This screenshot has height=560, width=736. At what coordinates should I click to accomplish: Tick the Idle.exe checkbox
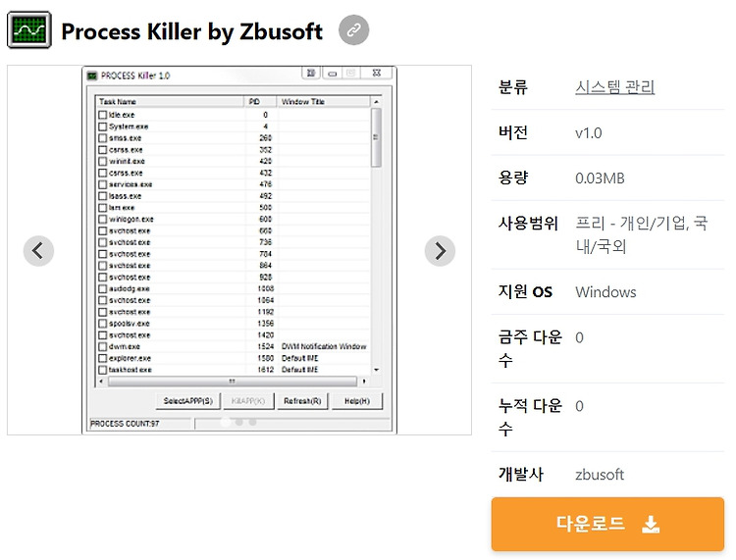coord(103,115)
